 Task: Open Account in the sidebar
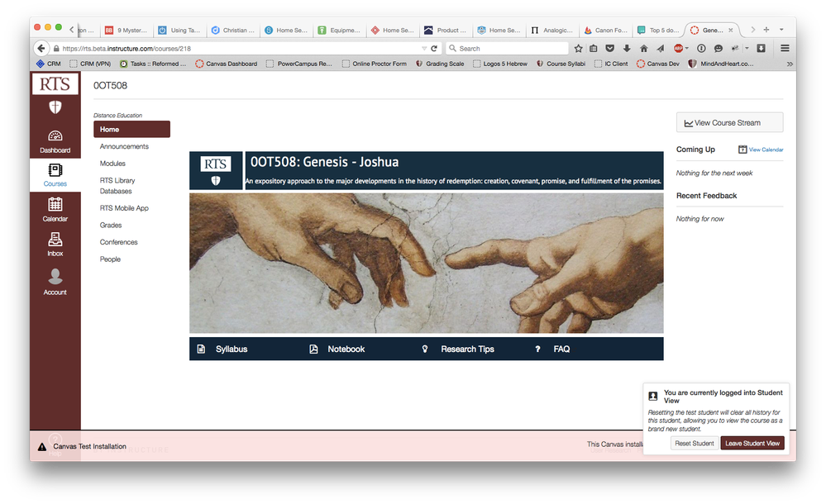[55, 282]
